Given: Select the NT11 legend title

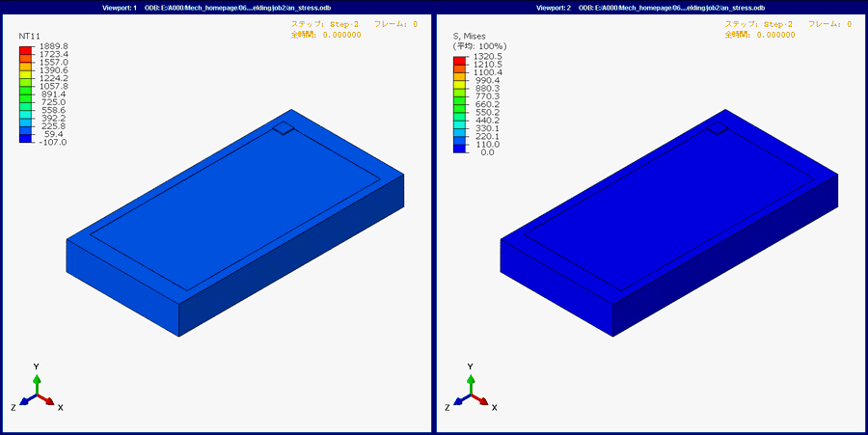Looking at the screenshot, I should tap(30, 37).
